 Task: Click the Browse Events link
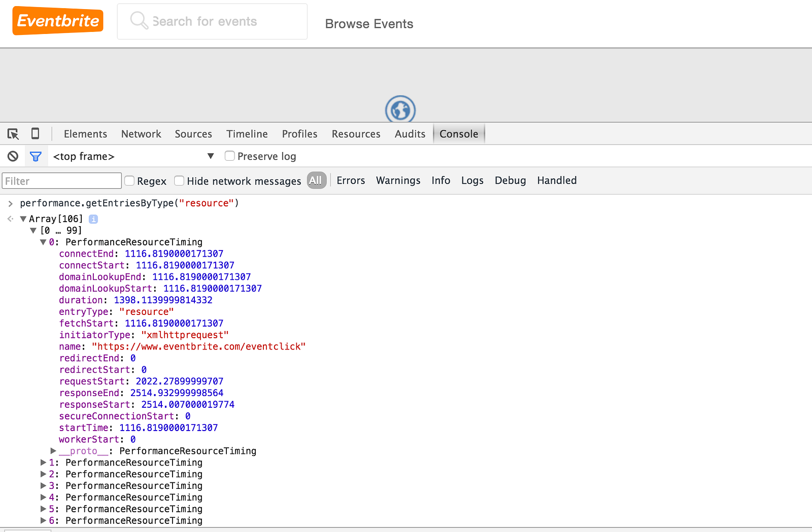369,24
